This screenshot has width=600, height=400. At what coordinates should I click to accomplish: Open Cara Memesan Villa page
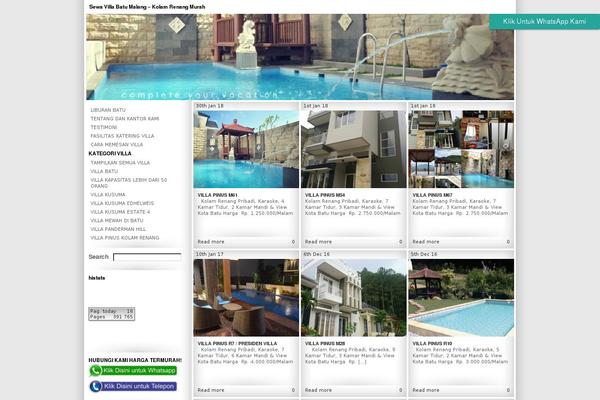(117, 145)
